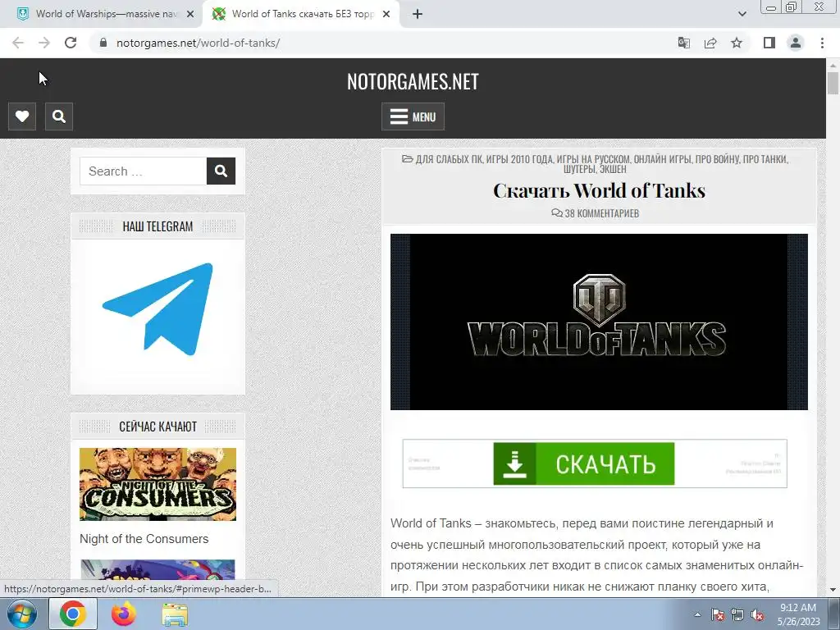Open a new browser tab

click(418, 15)
